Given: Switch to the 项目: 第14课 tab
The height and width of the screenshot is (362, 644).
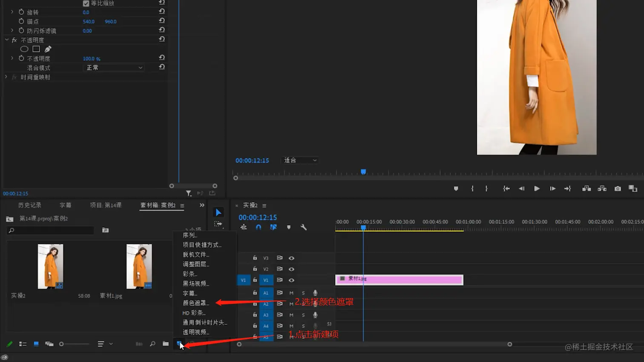Looking at the screenshot, I should [x=106, y=205].
